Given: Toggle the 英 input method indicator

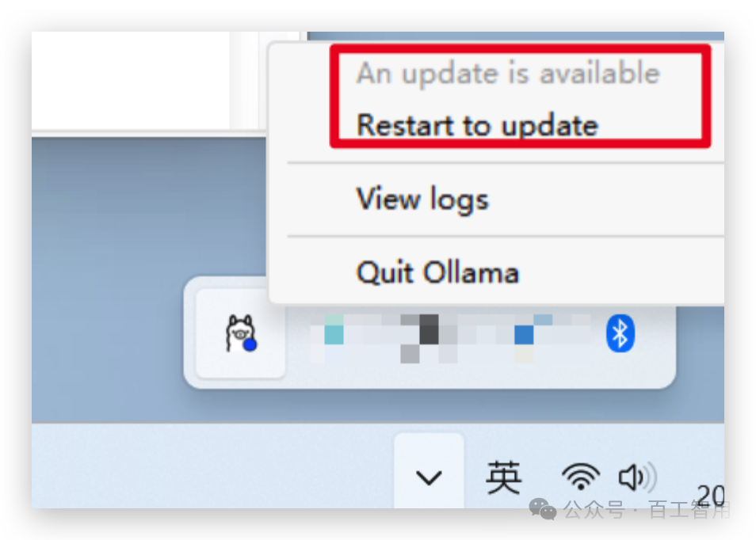Looking at the screenshot, I should [504, 477].
